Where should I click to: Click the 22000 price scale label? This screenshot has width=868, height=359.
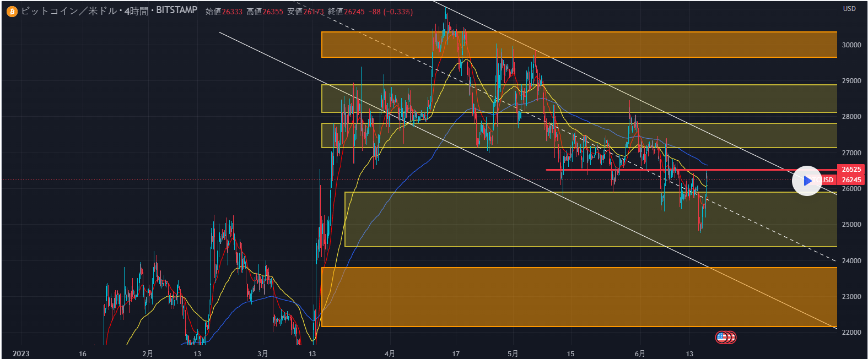tap(851, 333)
